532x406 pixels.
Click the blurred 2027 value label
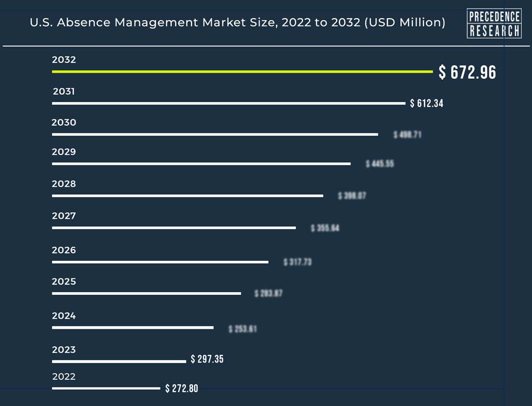pos(325,228)
